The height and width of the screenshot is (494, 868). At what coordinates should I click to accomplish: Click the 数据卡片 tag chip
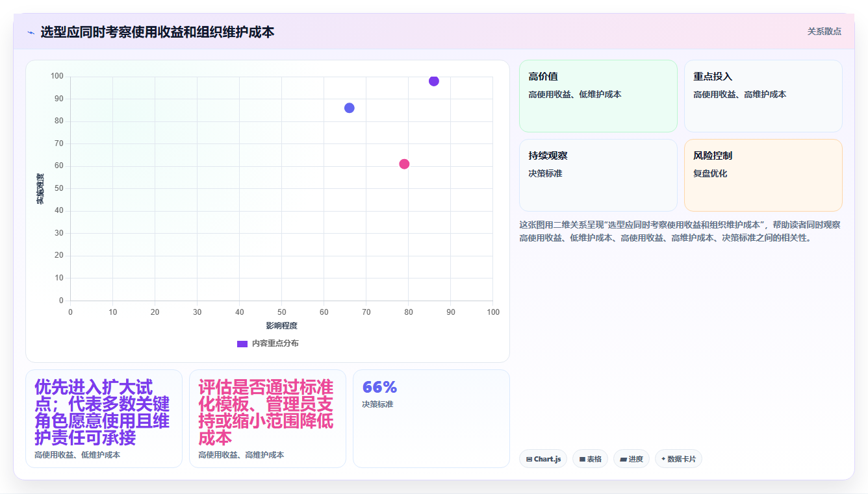[678, 459]
